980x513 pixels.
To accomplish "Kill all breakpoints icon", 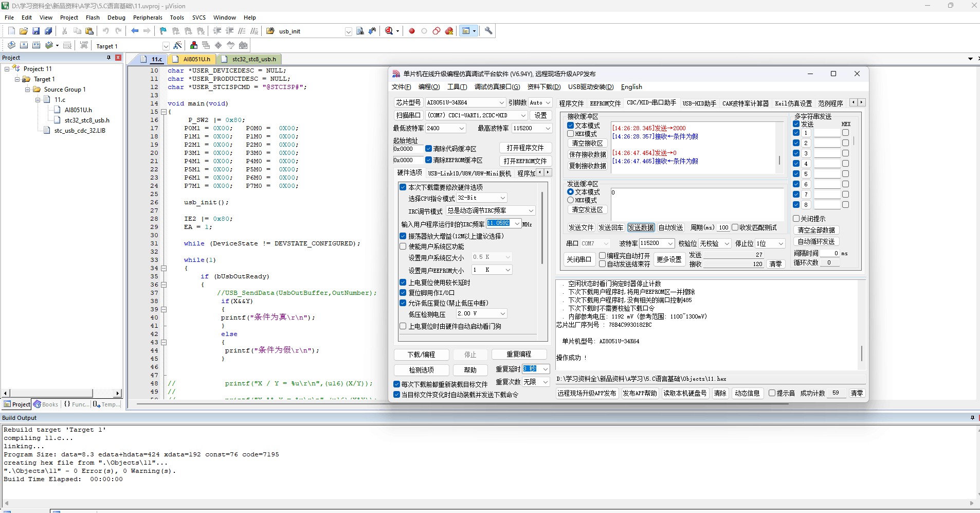I will pyautogui.click(x=449, y=31).
